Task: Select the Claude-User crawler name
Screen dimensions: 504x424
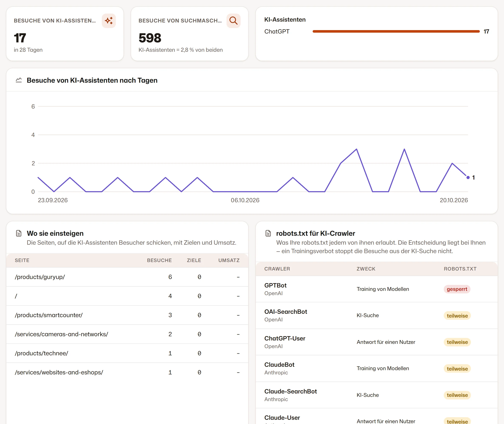Action: coord(282,418)
